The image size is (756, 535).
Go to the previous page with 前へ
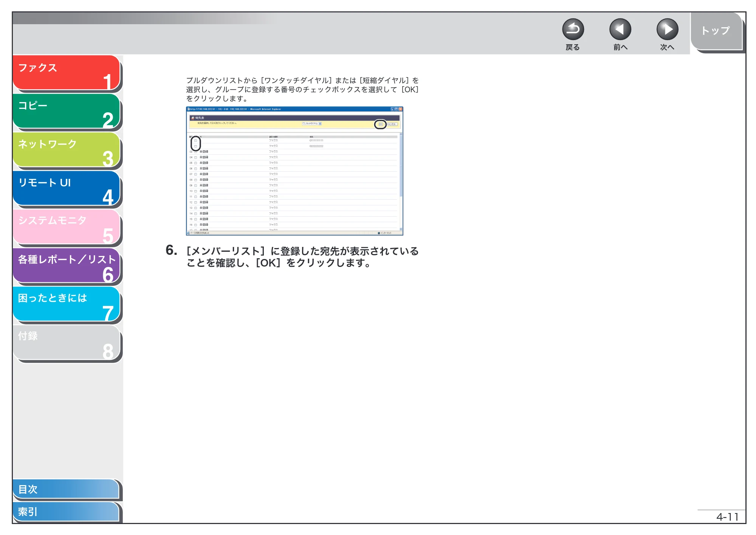(x=620, y=29)
